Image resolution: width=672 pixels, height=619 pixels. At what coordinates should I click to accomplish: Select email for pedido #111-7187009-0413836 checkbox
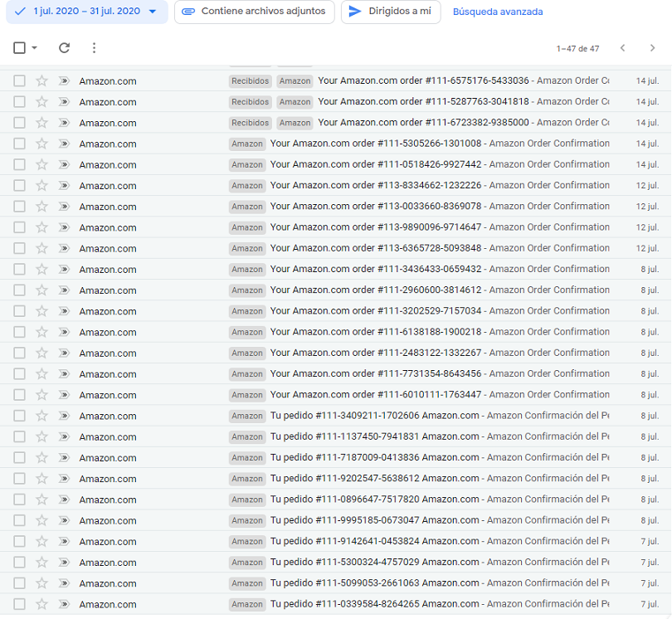click(x=19, y=458)
